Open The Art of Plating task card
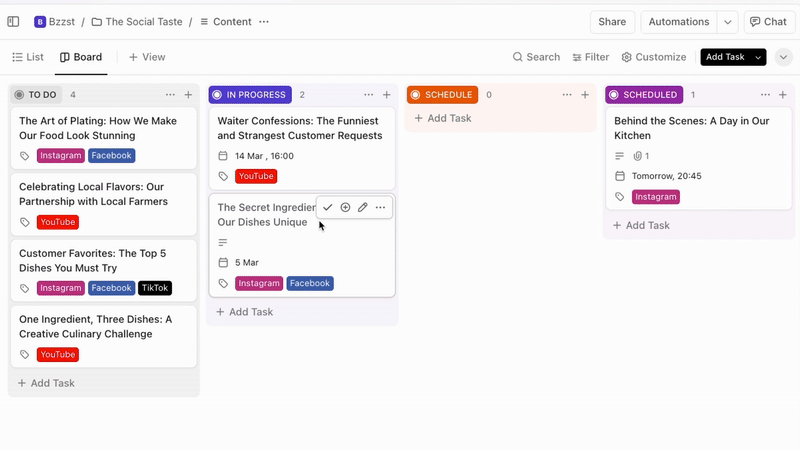 [98, 127]
